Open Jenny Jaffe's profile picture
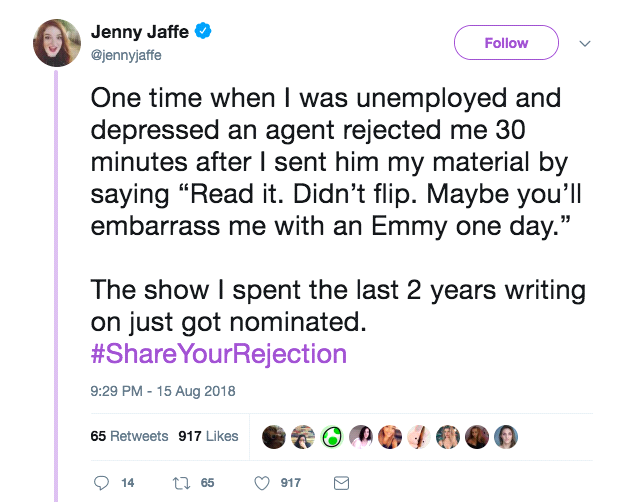 coord(56,43)
